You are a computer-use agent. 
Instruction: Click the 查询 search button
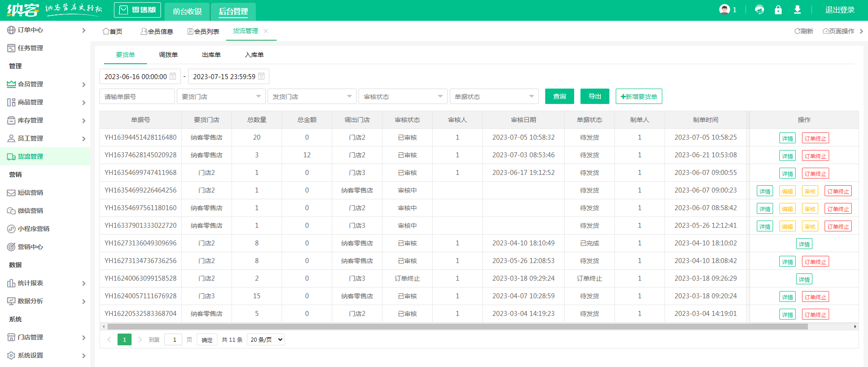coord(560,96)
